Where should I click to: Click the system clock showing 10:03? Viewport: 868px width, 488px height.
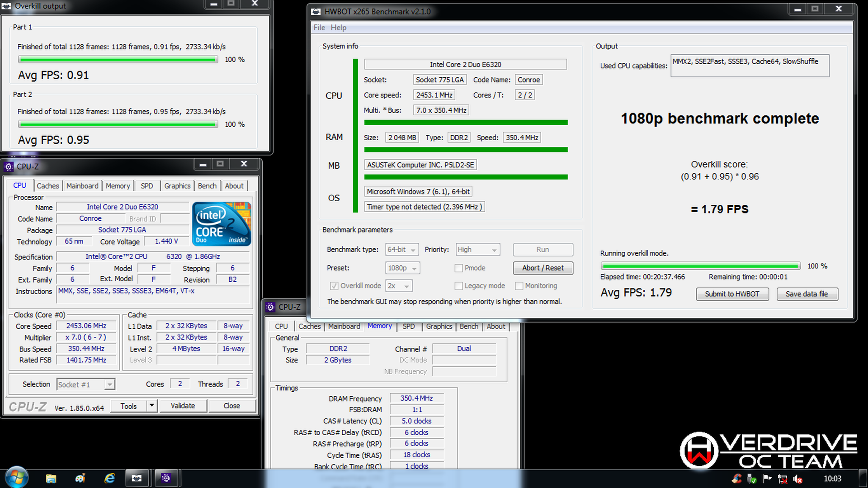[832, 479]
